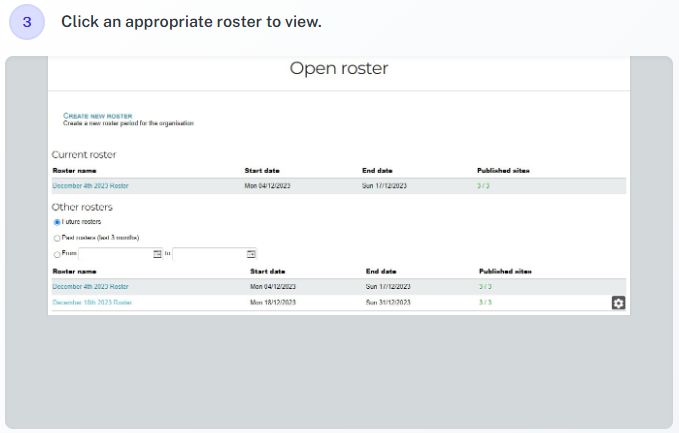Open December 4th 2023 Roster under Other rosters

91,287
